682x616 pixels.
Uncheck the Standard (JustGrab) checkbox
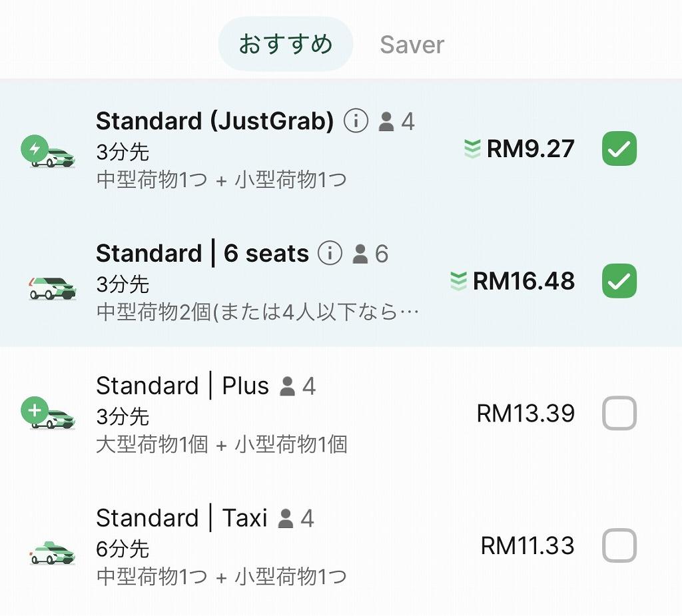tap(619, 149)
